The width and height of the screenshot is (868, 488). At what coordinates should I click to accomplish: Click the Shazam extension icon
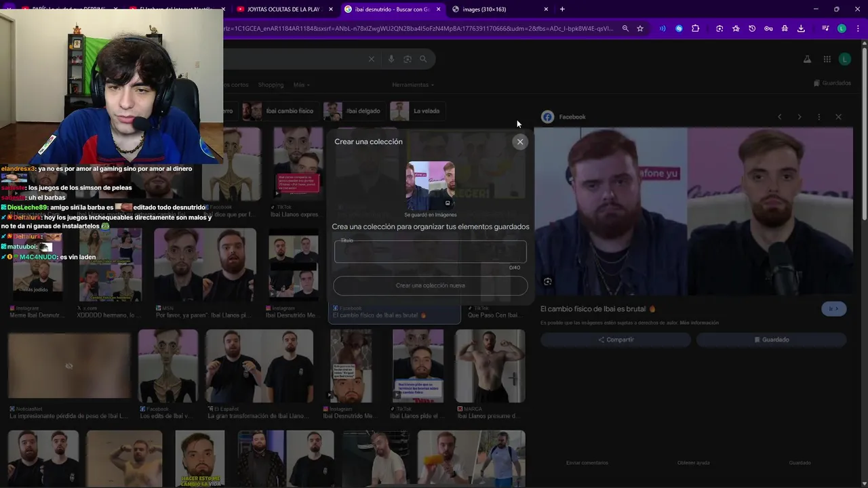(679, 28)
